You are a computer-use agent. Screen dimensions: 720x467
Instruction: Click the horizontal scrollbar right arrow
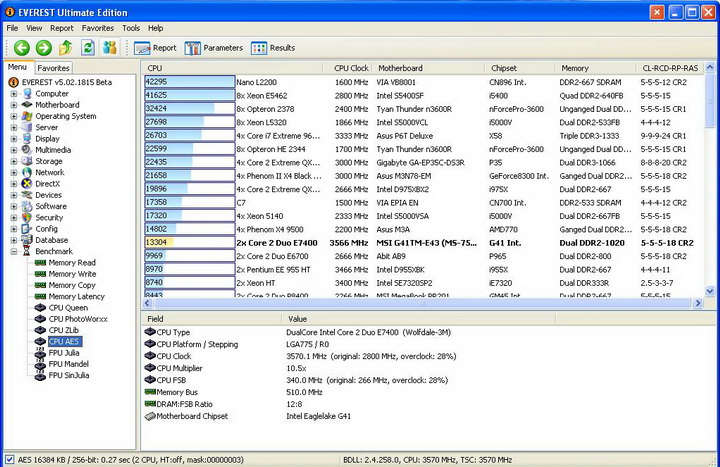click(698, 303)
